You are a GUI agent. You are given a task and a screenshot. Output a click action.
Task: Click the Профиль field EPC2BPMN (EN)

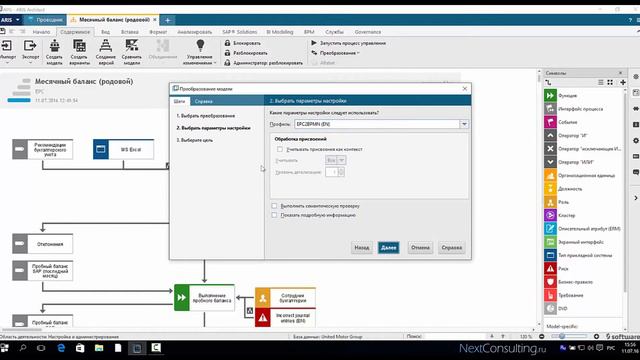click(x=377, y=124)
